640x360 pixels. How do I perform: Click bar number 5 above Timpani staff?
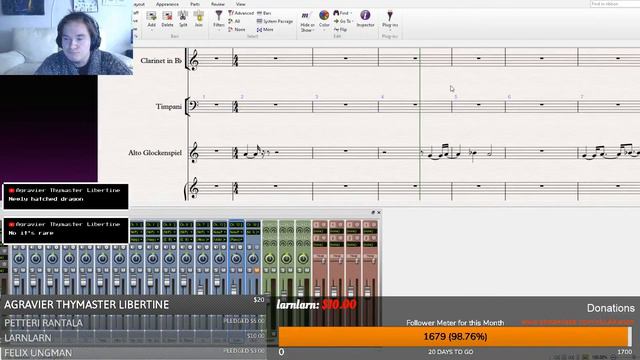456,97
